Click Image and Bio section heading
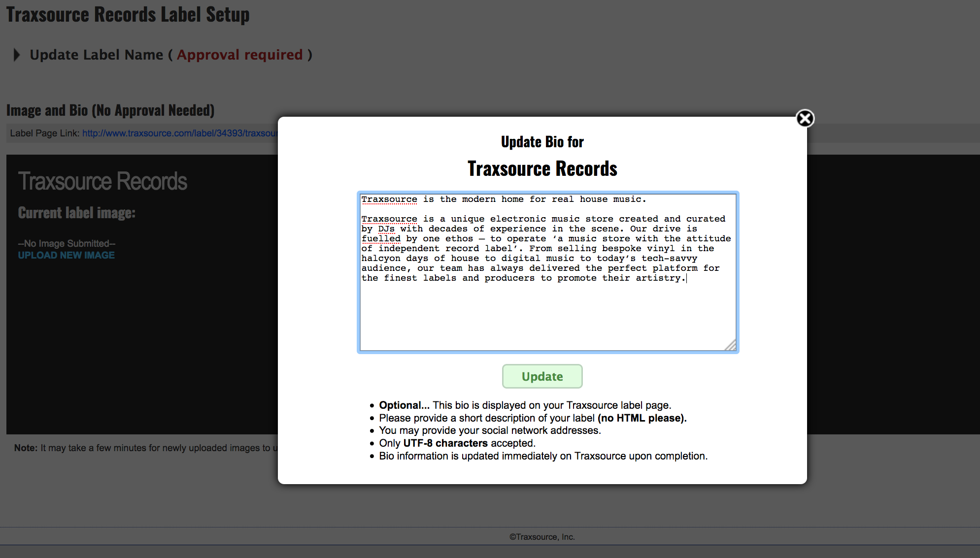 110,110
